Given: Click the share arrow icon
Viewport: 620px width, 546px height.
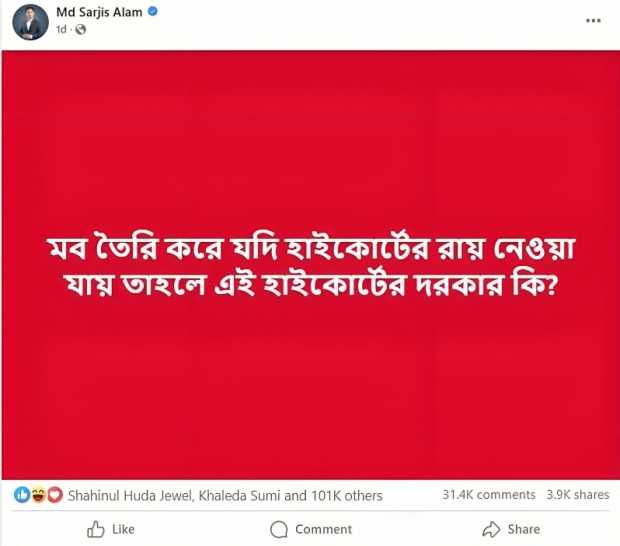Looking at the screenshot, I should point(491,529).
